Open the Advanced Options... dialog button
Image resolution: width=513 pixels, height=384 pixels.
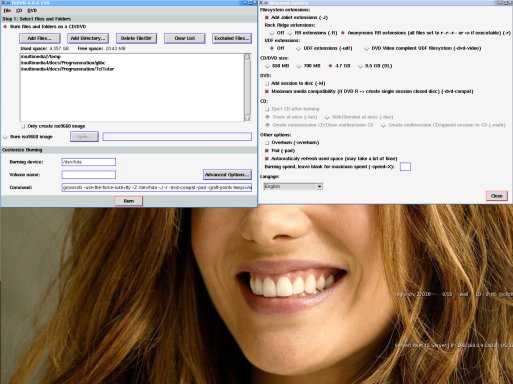(227, 175)
